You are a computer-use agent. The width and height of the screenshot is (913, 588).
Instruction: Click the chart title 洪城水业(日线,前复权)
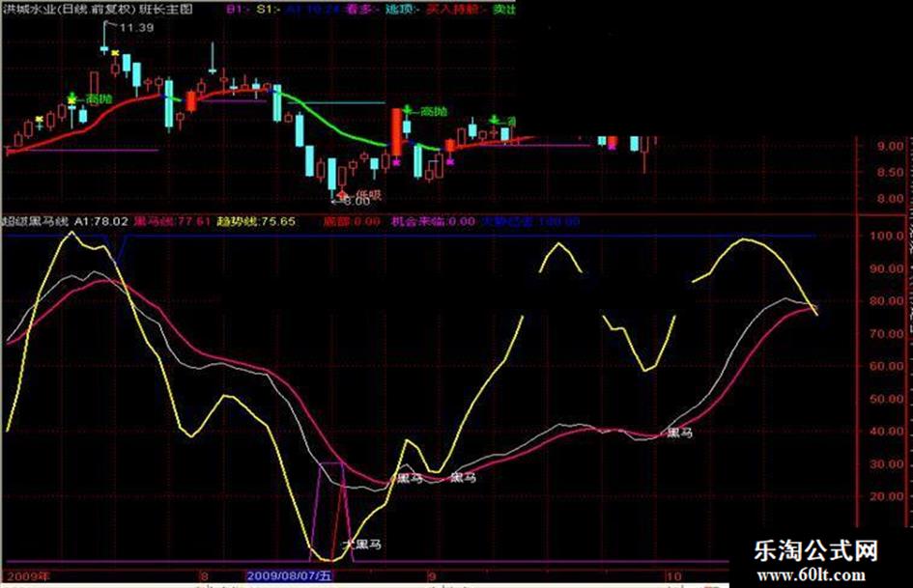pyautogui.click(x=69, y=8)
